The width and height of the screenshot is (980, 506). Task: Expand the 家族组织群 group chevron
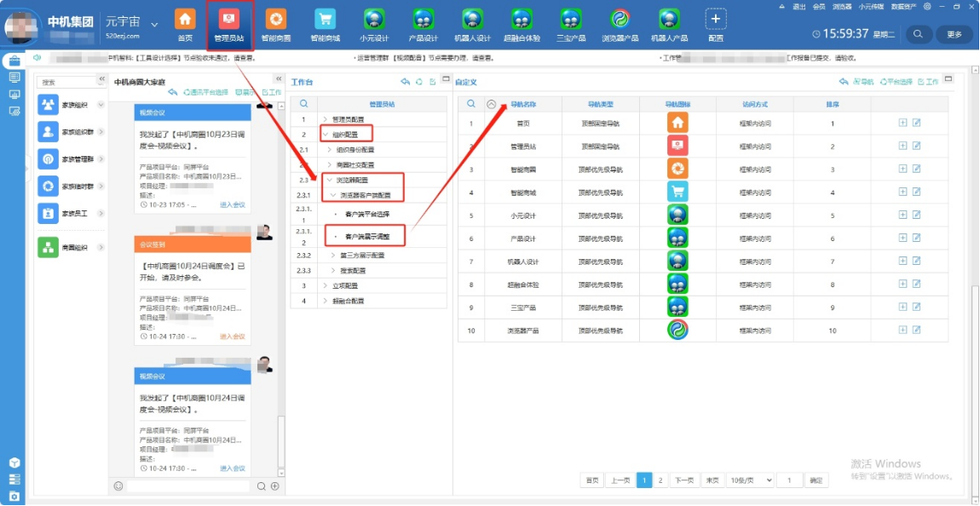101,132
